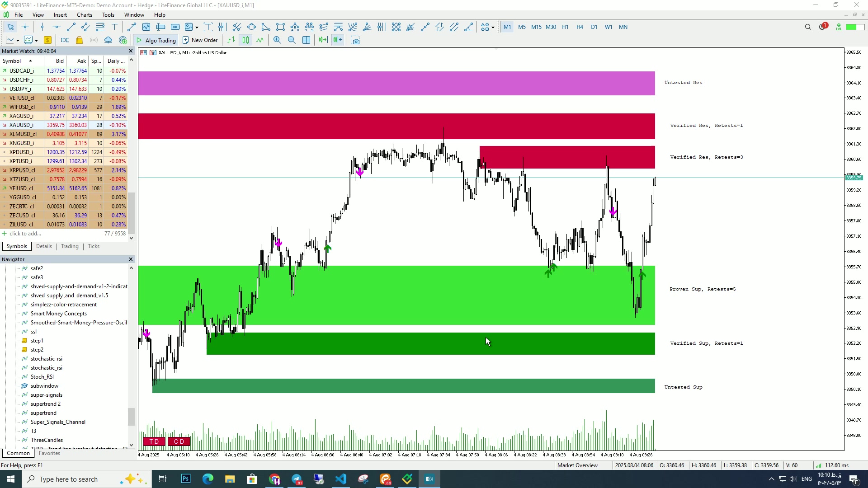Open the Signals radio icon

[x=94, y=40]
